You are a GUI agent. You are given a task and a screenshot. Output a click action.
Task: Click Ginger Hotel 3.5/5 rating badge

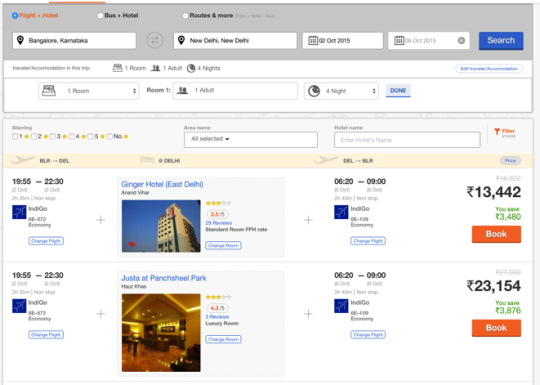click(217, 214)
